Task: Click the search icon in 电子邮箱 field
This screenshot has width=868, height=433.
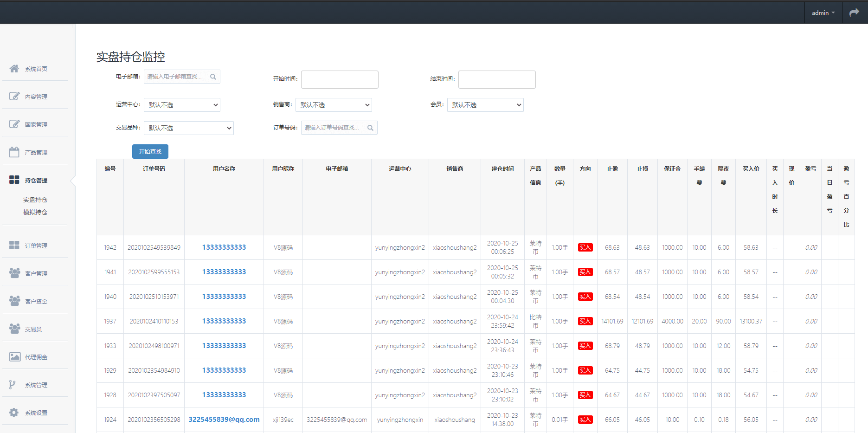Action: [x=213, y=77]
